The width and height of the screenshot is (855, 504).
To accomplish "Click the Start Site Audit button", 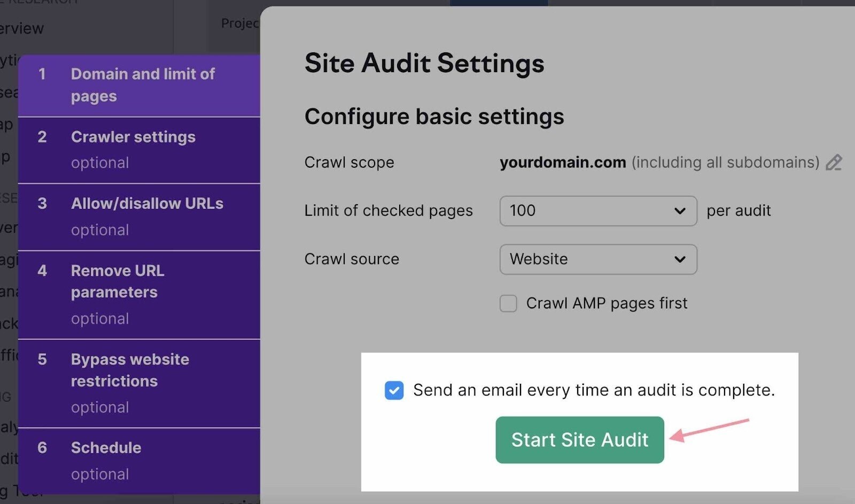I will pyautogui.click(x=579, y=440).
